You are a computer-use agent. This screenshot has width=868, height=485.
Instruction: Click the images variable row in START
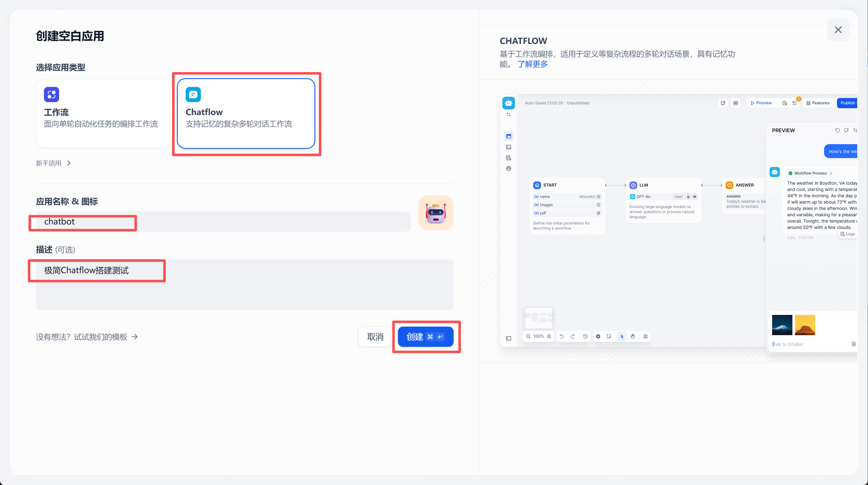click(x=567, y=205)
